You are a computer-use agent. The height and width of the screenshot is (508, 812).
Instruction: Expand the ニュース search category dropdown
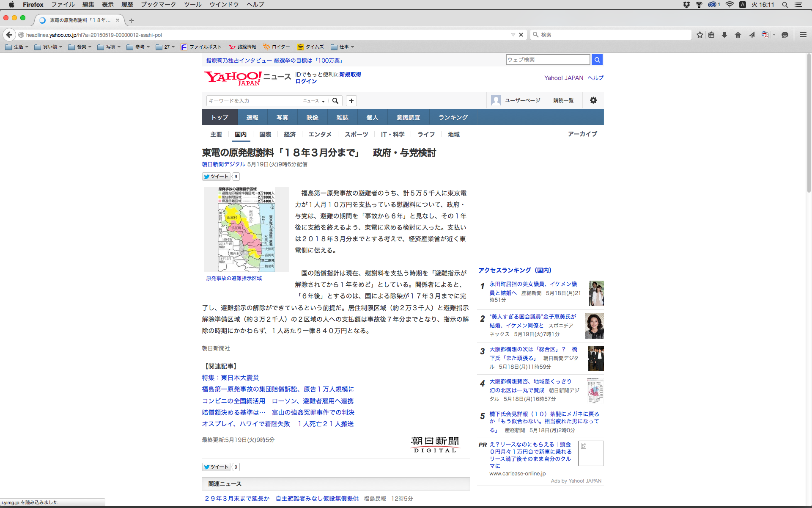coord(314,101)
